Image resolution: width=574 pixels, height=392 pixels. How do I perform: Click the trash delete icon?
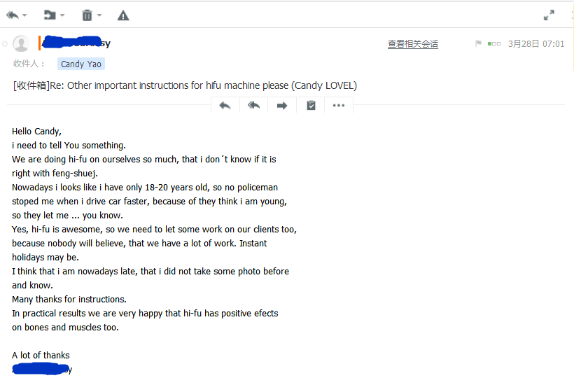click(x=87, y=15)
